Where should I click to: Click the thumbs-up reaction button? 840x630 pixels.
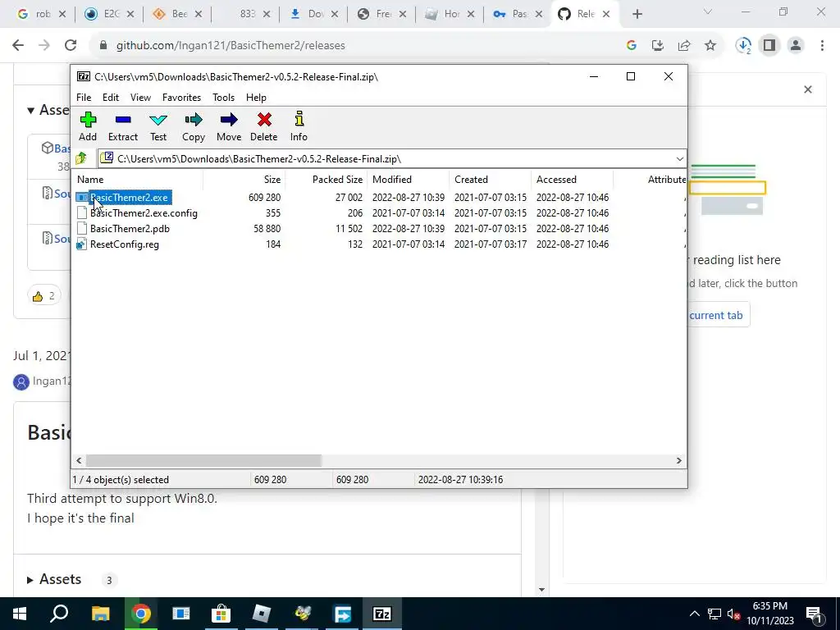[x=44, y=295]
